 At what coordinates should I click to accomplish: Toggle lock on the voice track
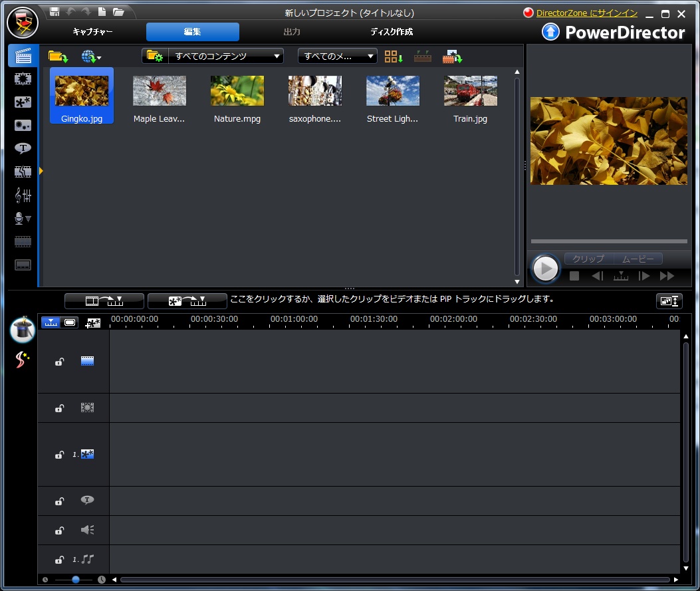59,531
